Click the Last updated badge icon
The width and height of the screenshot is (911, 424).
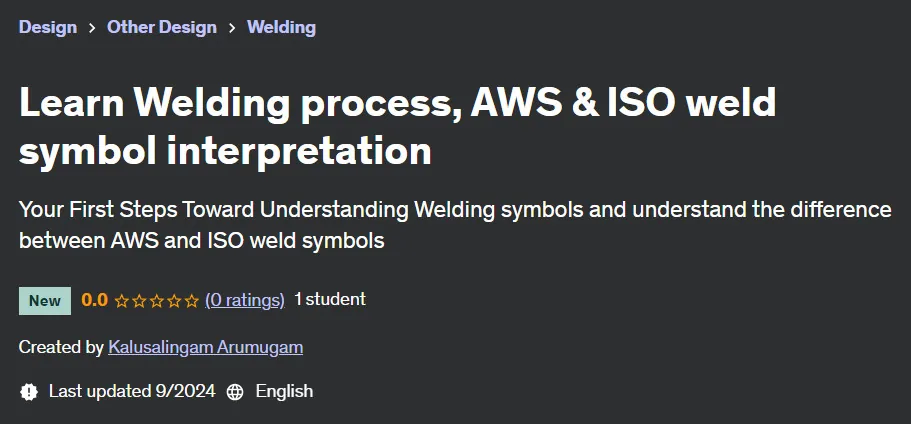pos(28,392)
